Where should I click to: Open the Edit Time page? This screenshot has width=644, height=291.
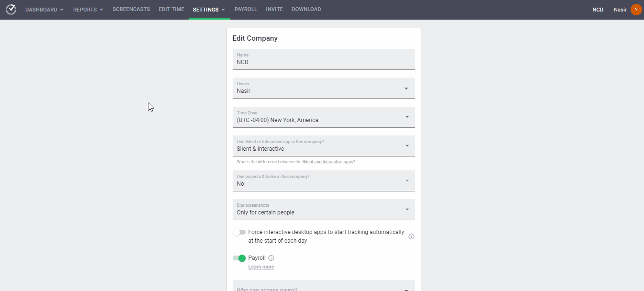pos(171,10)
